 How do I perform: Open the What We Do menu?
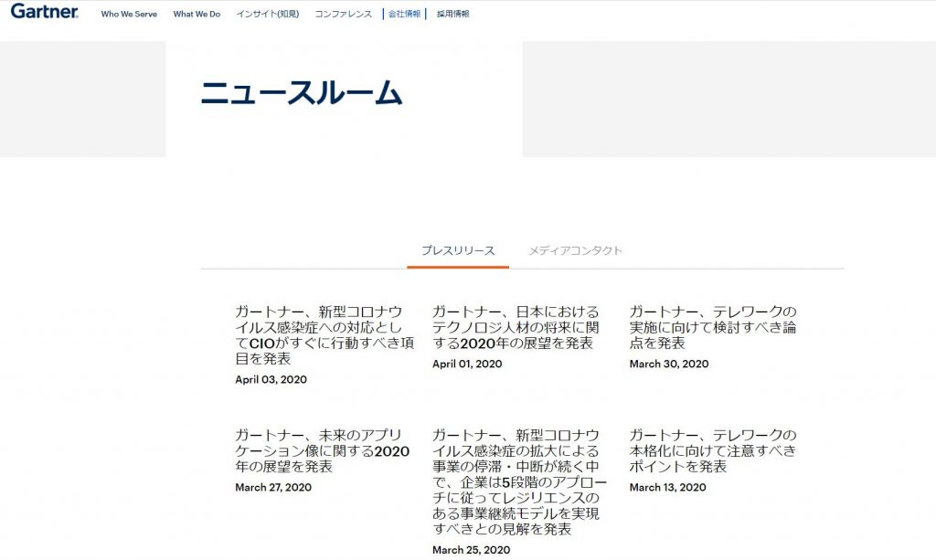[x=197, y=15]
